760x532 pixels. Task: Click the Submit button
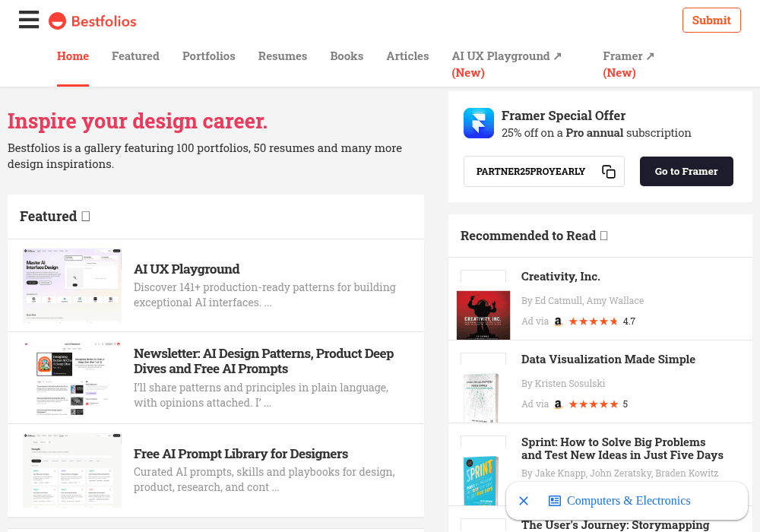pos(711,21)
